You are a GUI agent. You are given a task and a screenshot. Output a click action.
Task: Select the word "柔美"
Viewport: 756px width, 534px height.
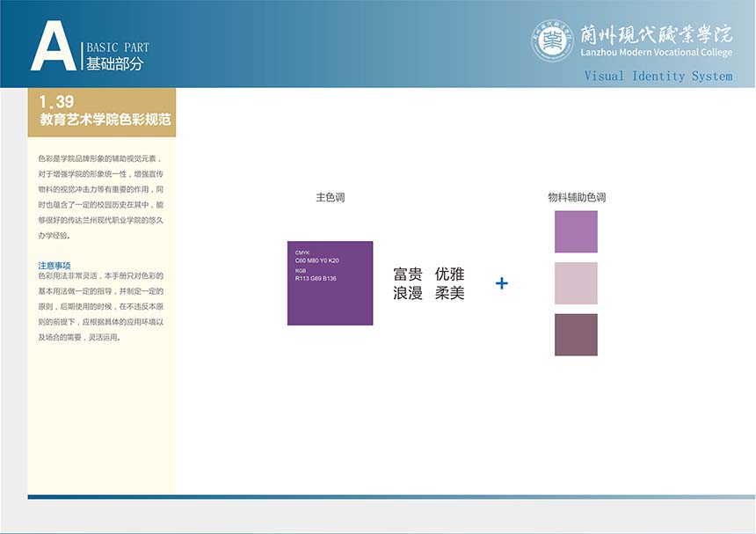tap(449, 294)
